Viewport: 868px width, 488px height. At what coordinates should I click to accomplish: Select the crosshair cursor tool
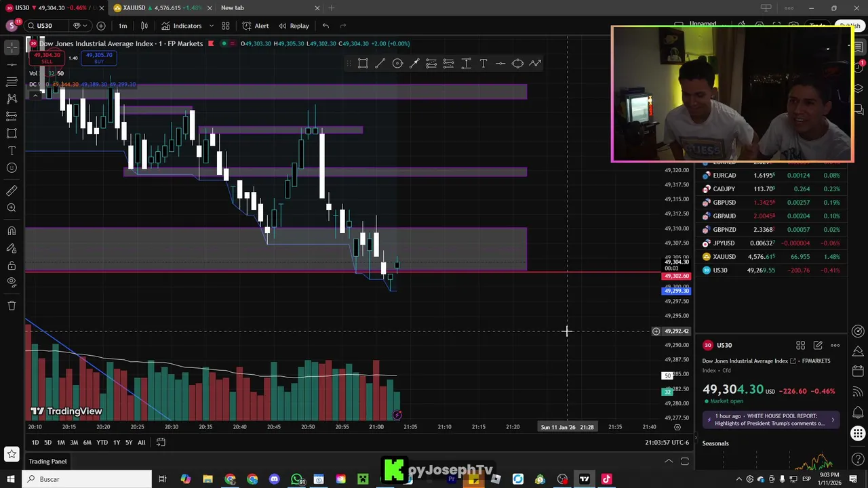coord(12,47)
